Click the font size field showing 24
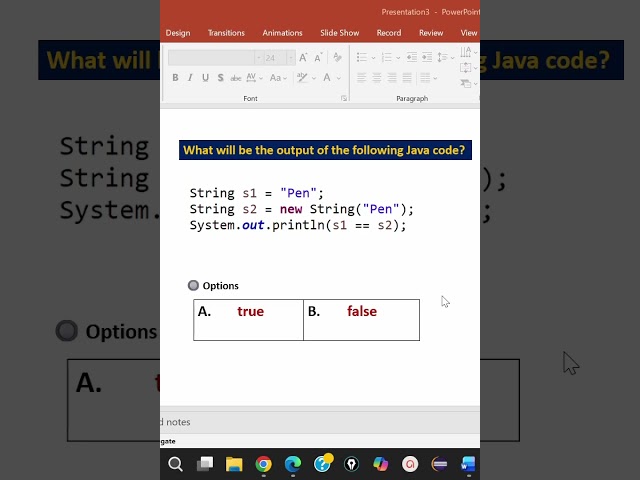Viewport: 640px width, 480px height. tap(275, 58)
